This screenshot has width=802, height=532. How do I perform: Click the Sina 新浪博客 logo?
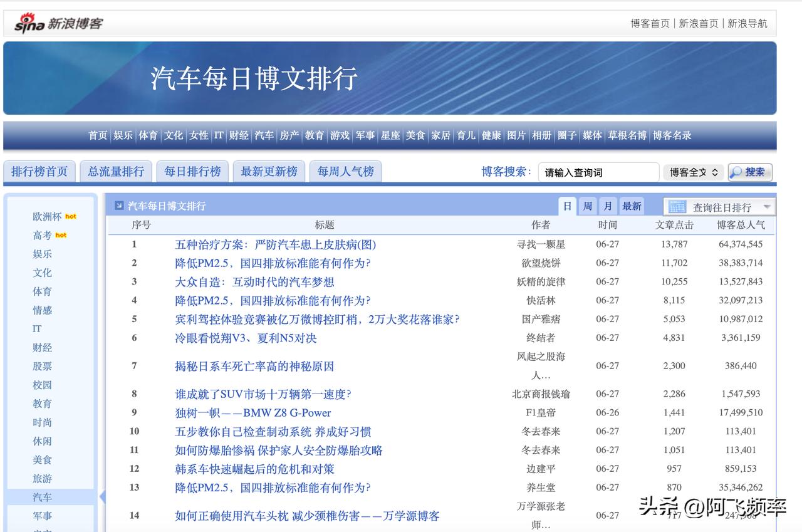(x=58, y=24)
